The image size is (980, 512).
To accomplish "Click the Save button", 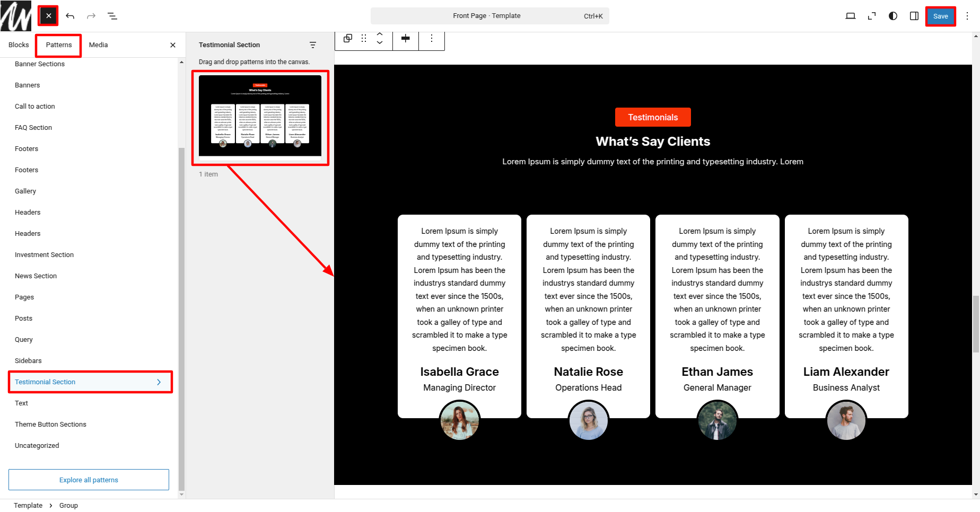I will (940, 16).
